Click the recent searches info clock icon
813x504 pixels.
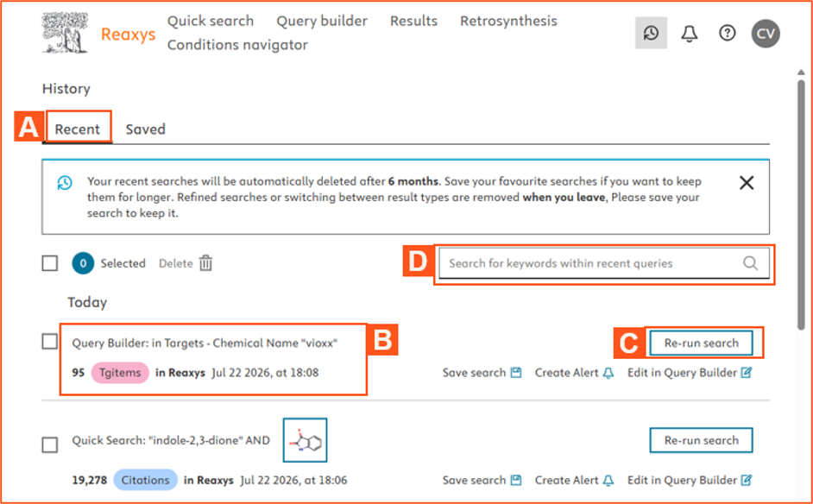(65, 182)
